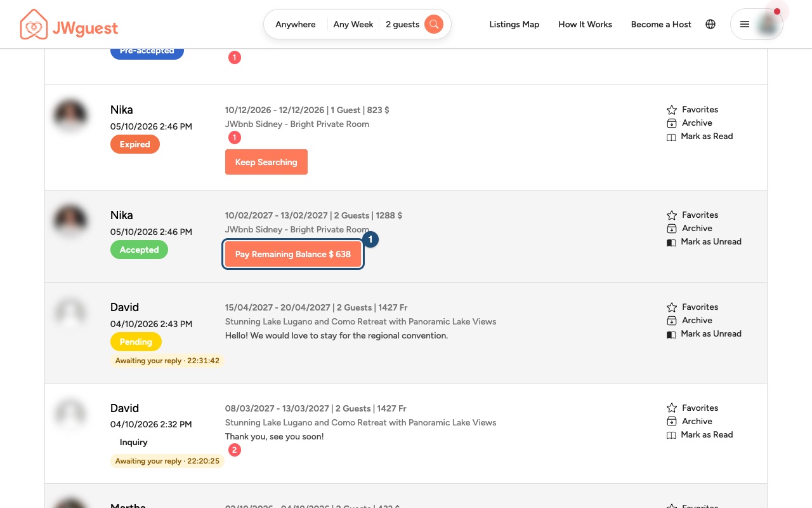Open How It Works page
The image size is (812, 508).
[x=585, y=24]
